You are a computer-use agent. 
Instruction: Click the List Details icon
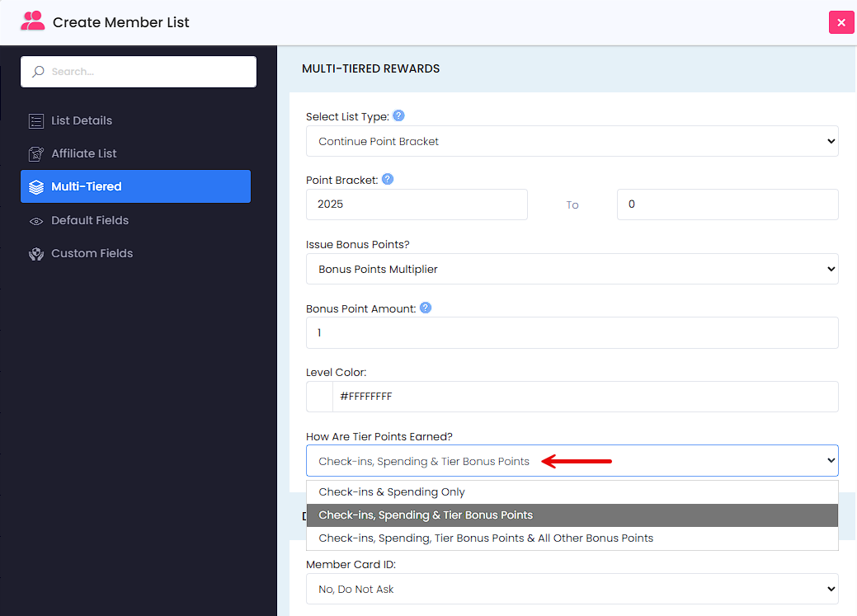click(36, 120)
